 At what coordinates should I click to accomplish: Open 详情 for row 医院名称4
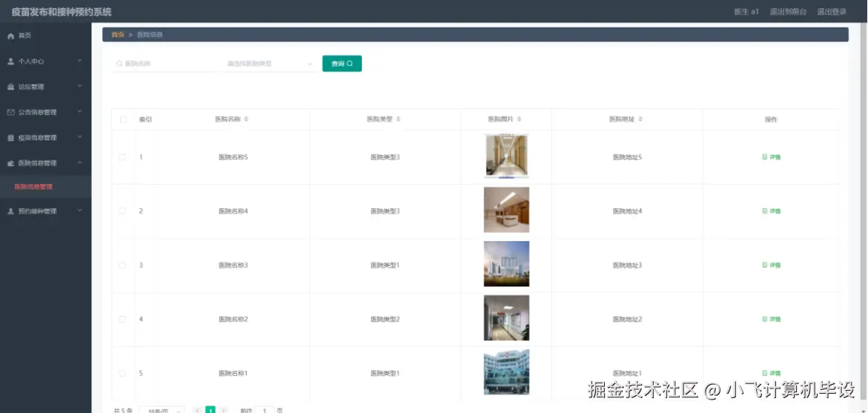click(x=772, y=211)
